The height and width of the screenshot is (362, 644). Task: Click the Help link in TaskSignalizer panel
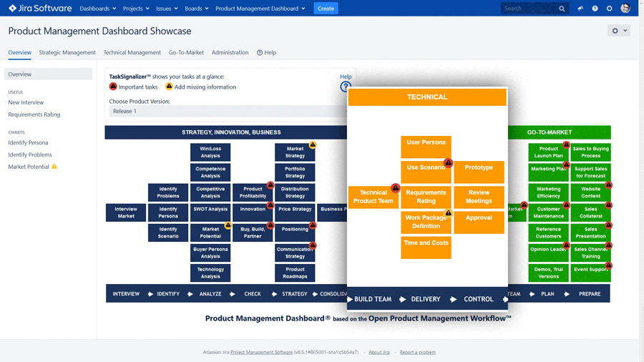(x=346, y=77)
